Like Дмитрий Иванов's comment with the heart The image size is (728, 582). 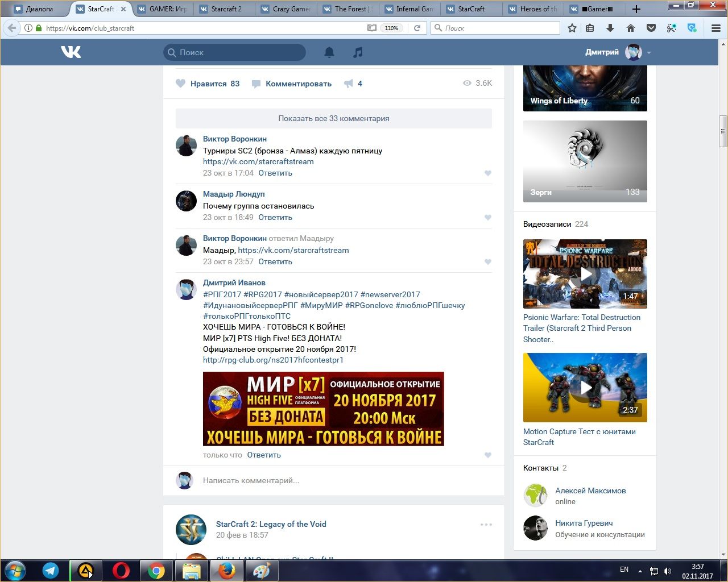pyautogui.click(x=488, y=455)
